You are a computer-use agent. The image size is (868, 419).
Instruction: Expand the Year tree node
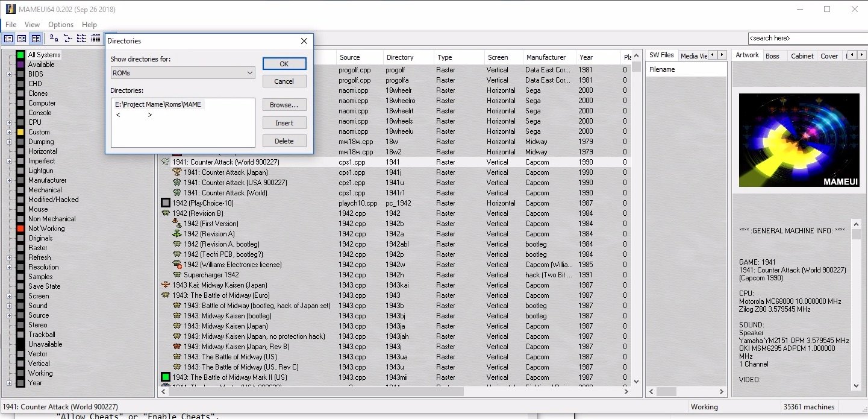tap(9, 383)
